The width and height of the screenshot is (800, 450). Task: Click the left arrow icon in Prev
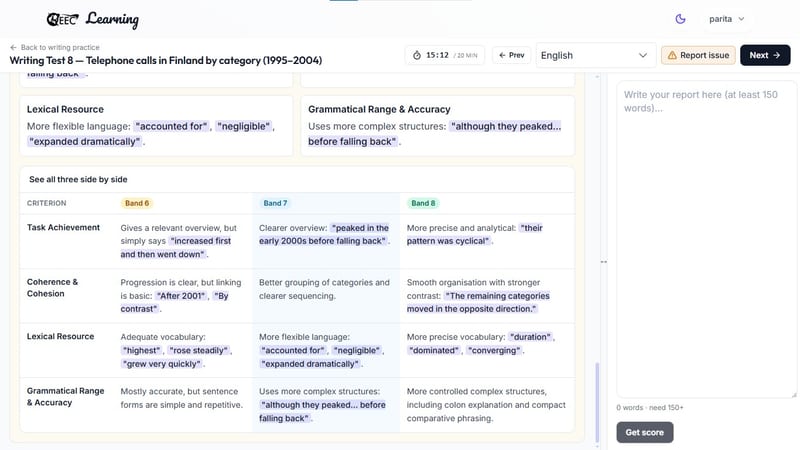(x=502, y=55)
